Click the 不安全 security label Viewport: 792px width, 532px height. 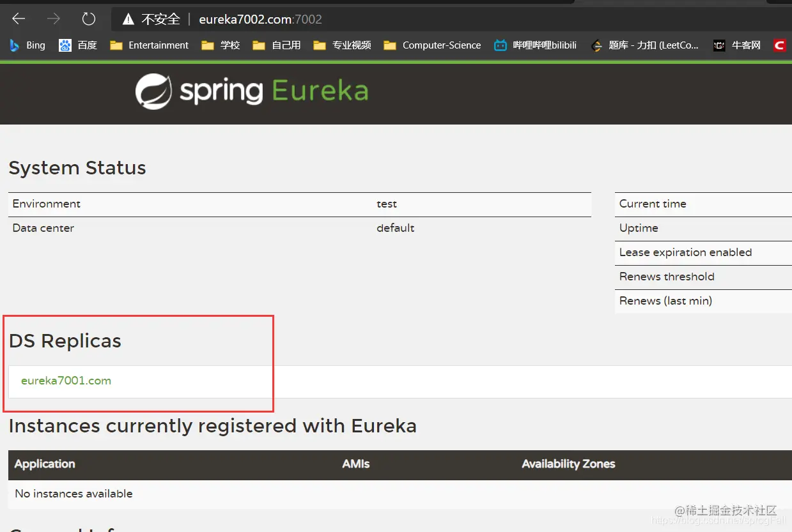(160, 19)
